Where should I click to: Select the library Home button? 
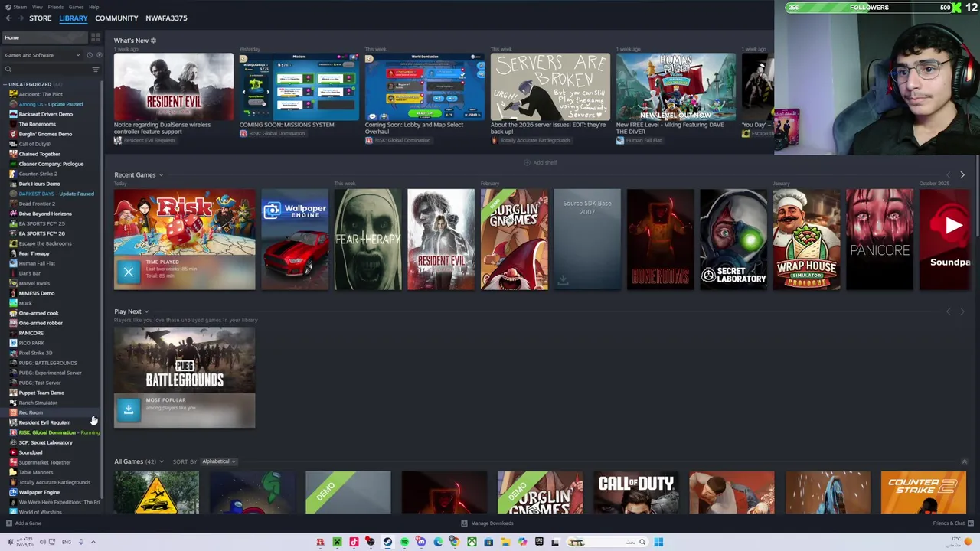tap(44, 37)
